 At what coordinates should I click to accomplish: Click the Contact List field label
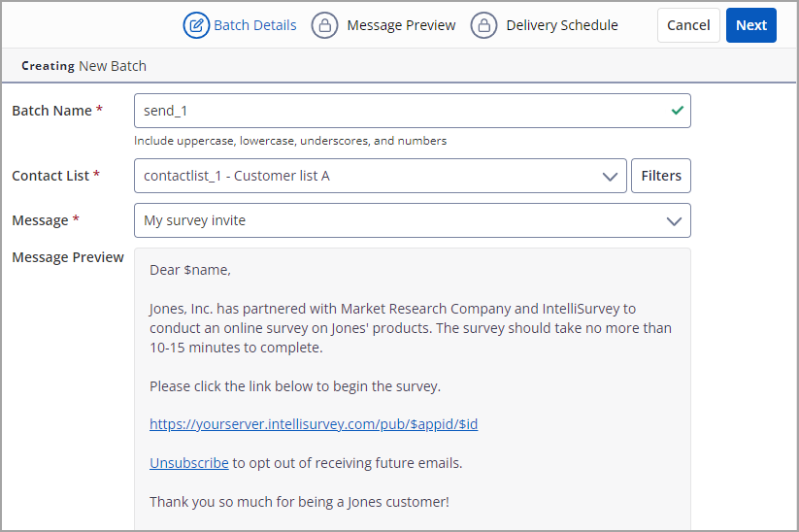click(x=55, y=176)
